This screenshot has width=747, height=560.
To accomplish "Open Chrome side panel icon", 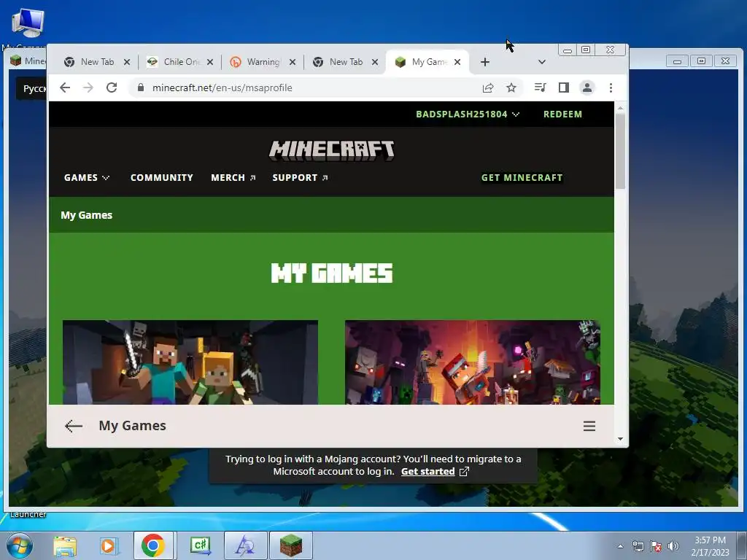I will (x=564, y=87).
